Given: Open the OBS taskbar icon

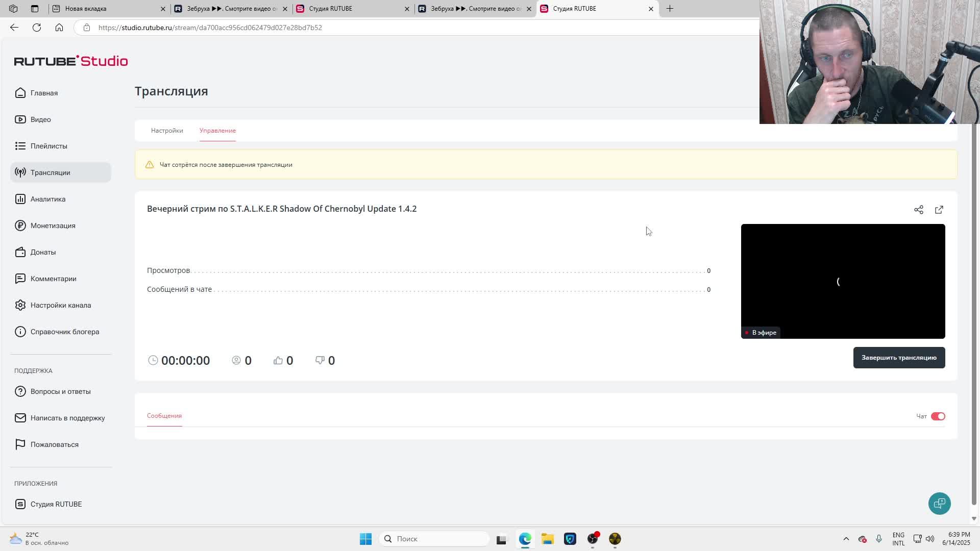Looking at the screenshot, I should coord(593,539).
